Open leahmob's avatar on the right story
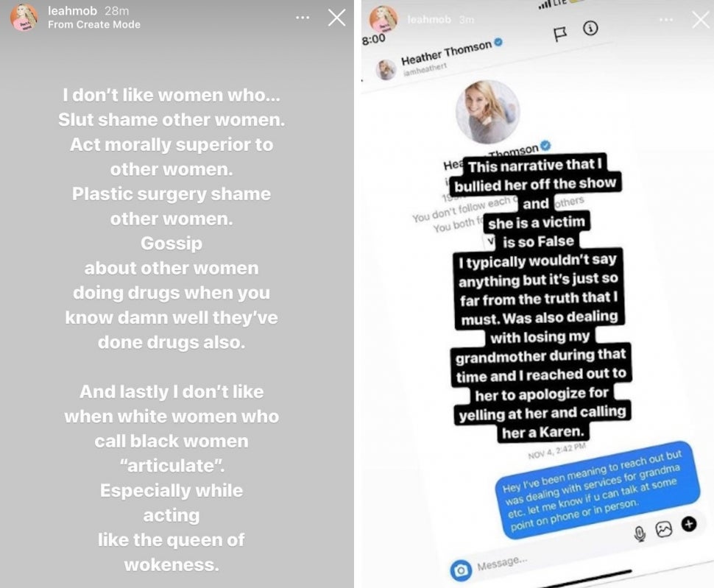The image size is (714, 588). pyautogui.click(x=383, y=19)
